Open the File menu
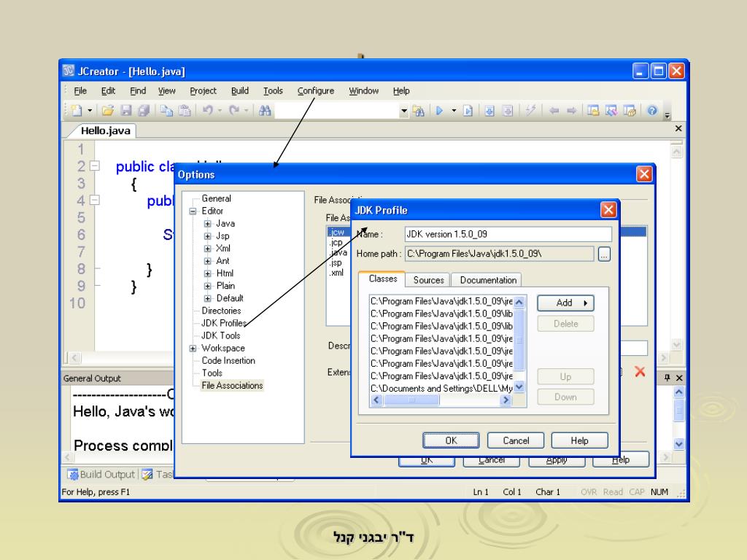 pyautogui.click(x=80, y=91)
